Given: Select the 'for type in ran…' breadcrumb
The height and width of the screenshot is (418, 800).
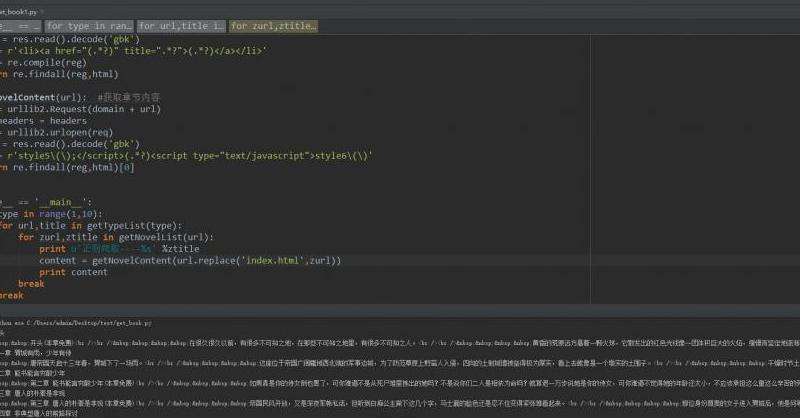Looking at the screenshot, I should [x=89, y=26].
